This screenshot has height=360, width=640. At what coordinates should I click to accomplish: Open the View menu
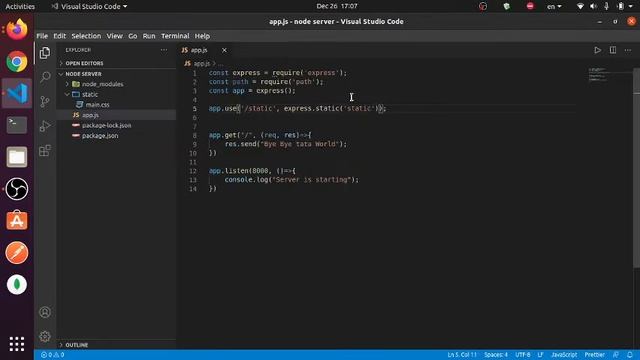[115, 36]
